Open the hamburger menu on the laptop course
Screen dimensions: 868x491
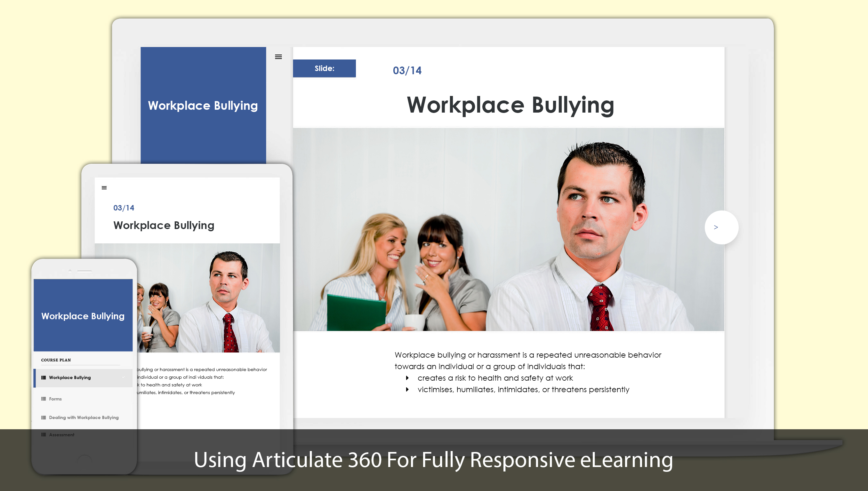[x=278, y=57]
